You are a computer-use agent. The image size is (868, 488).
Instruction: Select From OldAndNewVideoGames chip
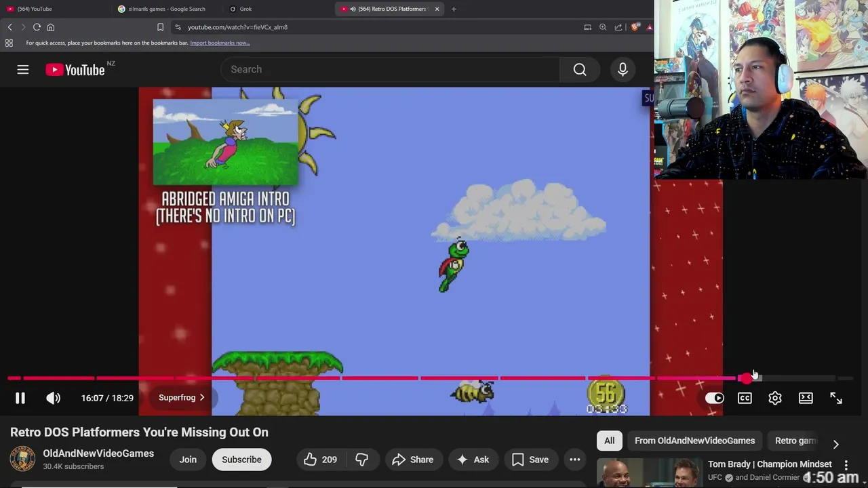click(x=694, y=441)
